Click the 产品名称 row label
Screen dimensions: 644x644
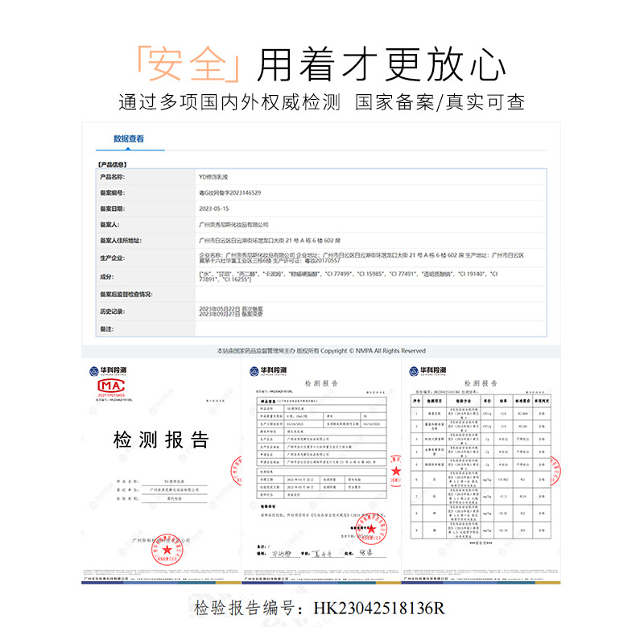(112, 177)
